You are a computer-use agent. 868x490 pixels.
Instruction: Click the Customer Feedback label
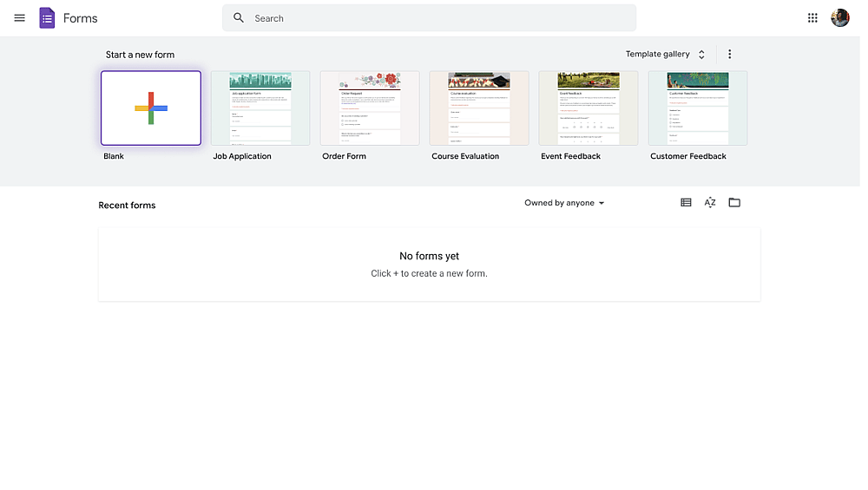[688, 156]
